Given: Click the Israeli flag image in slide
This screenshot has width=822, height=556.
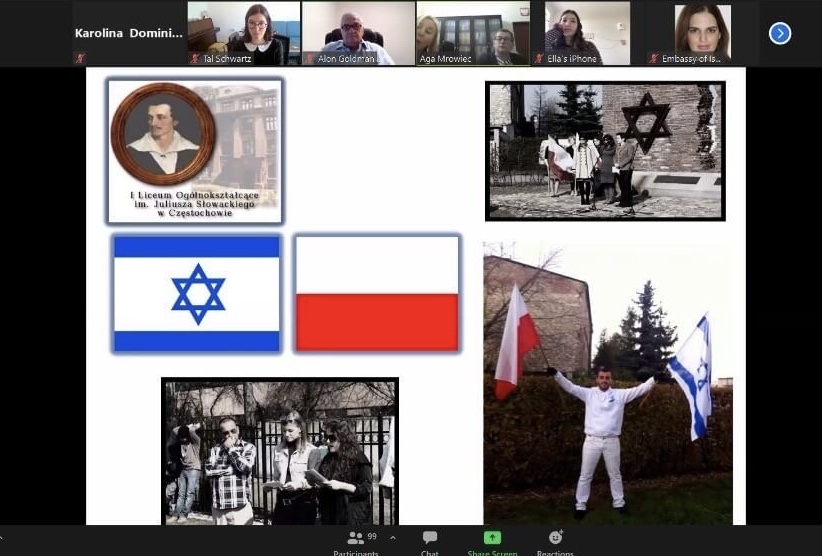Looking at the screenshot, I should [197, 293].
